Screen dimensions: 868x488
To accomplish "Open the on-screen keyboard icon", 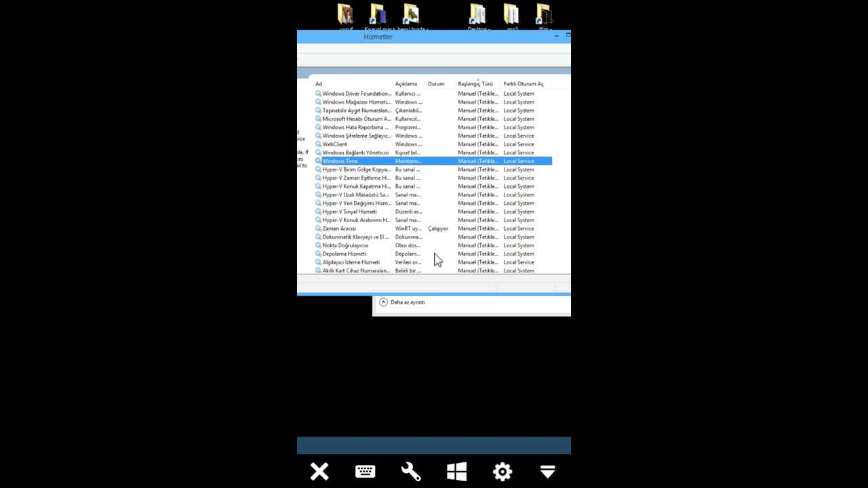I will [365, 472].
